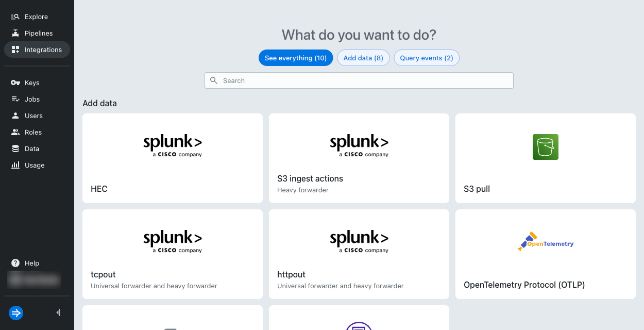Click the Heavy forwarder subtitle text

(x=303, y=190)
